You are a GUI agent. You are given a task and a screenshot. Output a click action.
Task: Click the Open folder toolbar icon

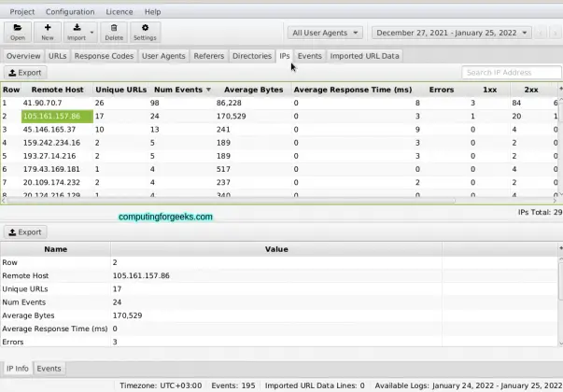(x=18, y=28)
